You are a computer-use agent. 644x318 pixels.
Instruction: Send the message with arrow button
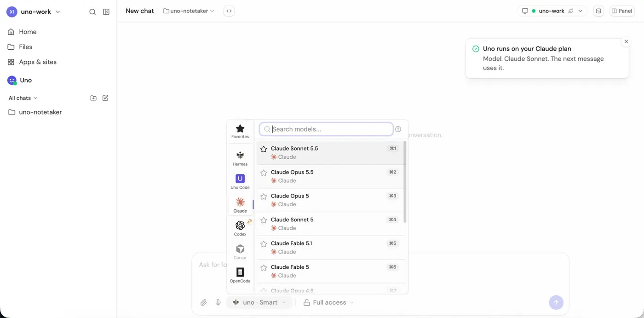pyautogui.click(x=556, y=302)
